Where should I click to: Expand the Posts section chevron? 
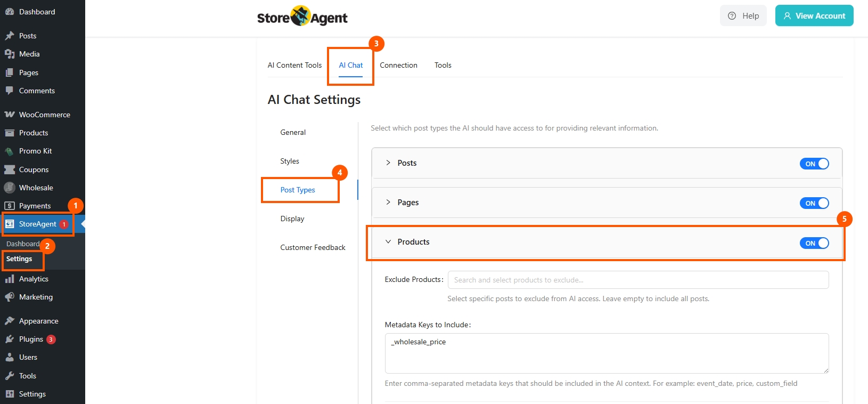click(x=388, y=163)
